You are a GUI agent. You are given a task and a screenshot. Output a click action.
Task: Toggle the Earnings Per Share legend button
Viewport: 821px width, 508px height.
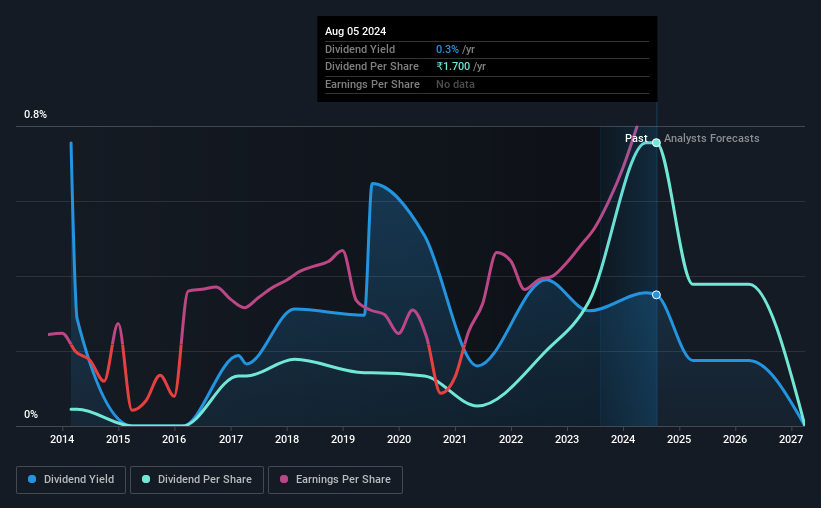[x=335, y=480]
